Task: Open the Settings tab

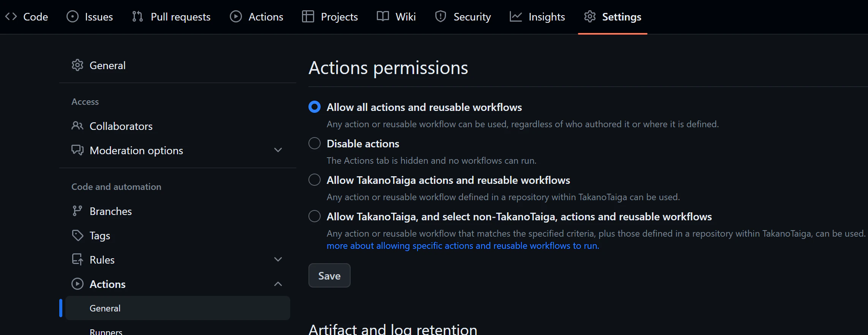Action: click(613, 17)
